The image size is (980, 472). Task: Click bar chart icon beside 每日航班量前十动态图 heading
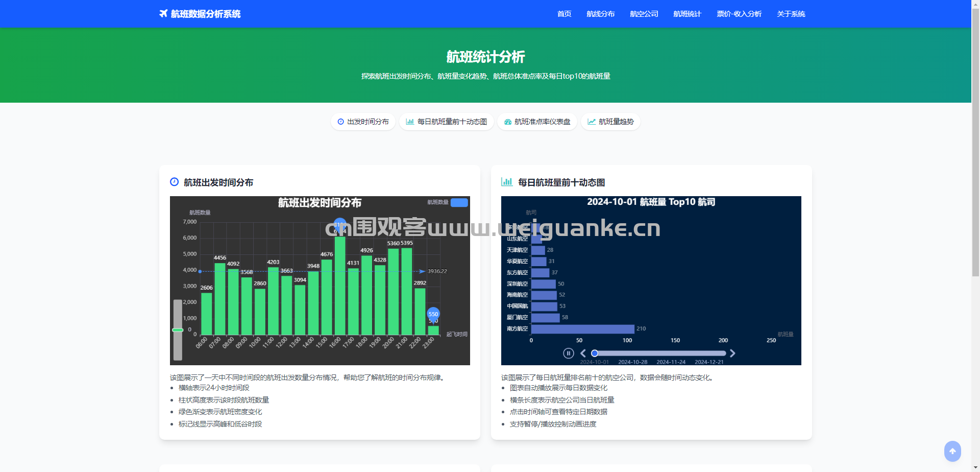pos(506,182)
